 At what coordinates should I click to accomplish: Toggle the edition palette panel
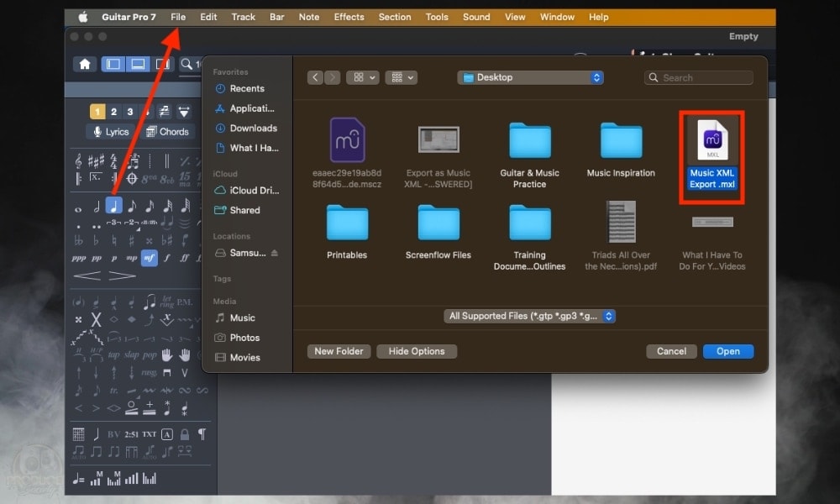pyautogui.click(x=113, y=65)
